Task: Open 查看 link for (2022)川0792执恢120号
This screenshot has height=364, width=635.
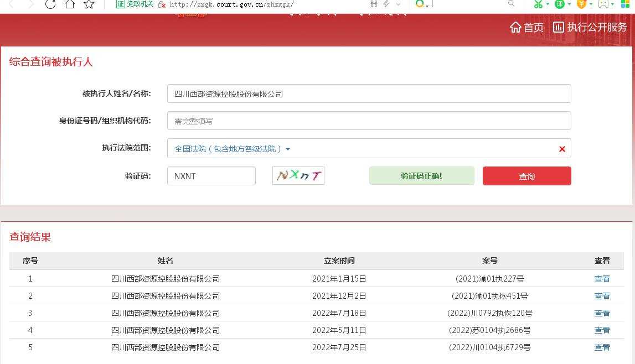Action: [602, 313]
